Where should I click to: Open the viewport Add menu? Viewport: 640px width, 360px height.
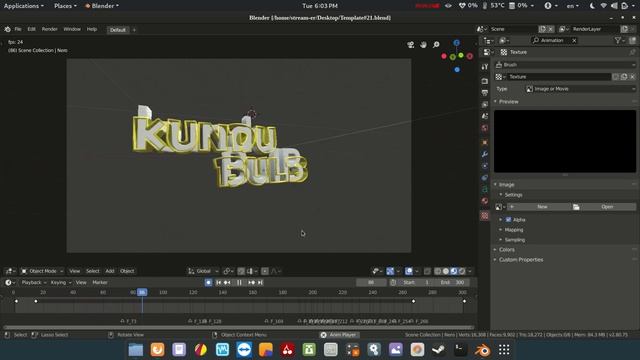pos(110,271)
